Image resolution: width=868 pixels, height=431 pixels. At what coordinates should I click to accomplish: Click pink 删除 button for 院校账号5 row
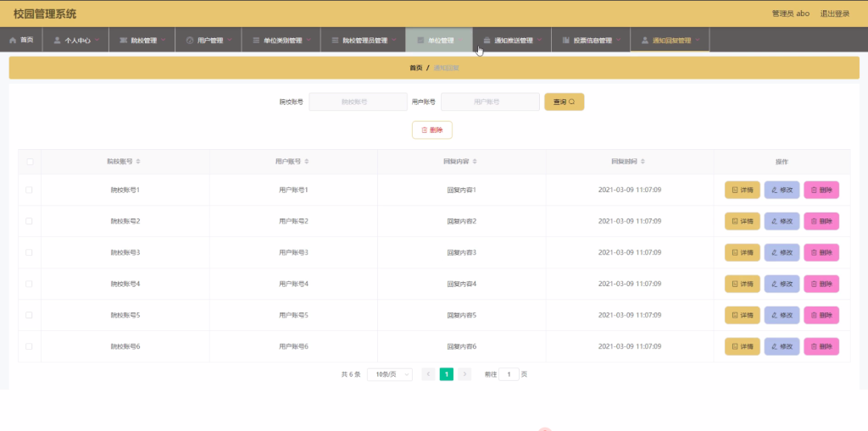[x=821, y=315]
